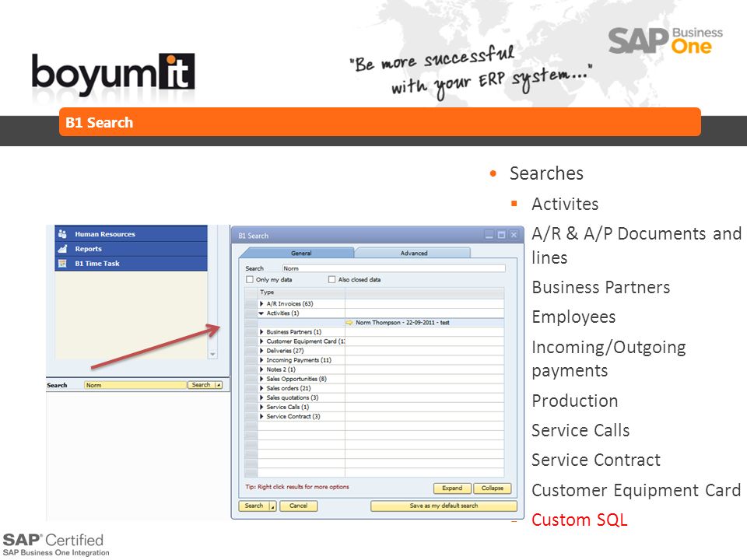Expand the Deliveries (27) row
This screenshot has width=747, height=560.
[x=261, y=351]
